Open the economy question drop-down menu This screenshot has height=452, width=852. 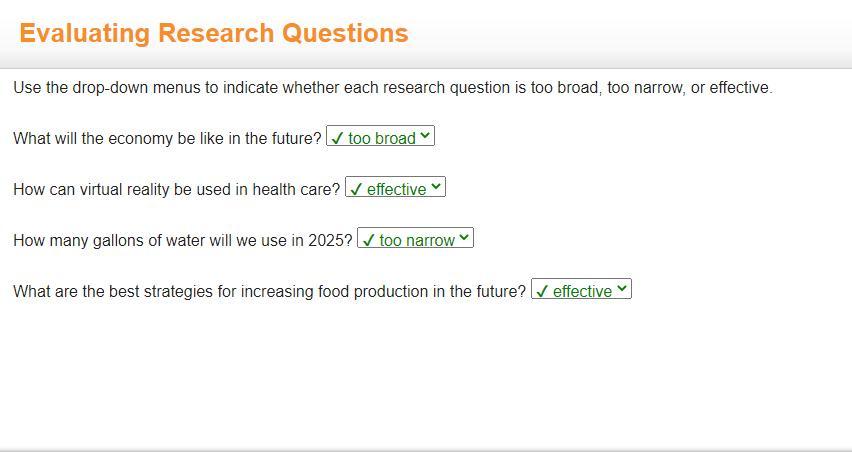(380, 137)
